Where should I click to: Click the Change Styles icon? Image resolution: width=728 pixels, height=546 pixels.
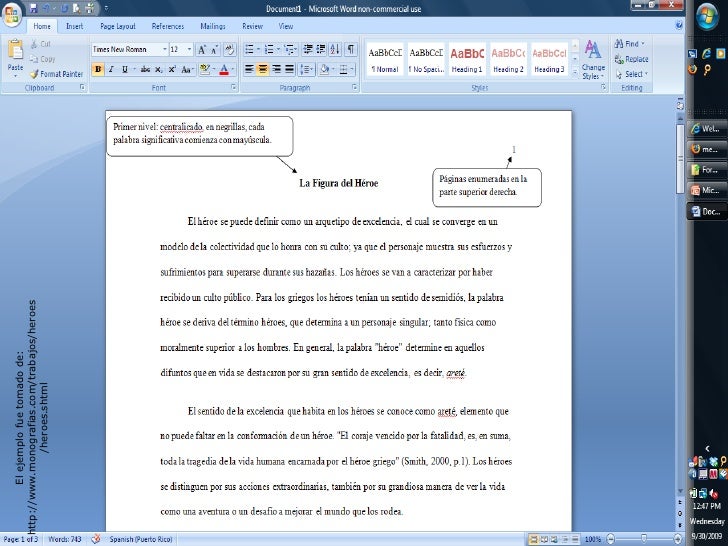pyautogui.click(x=593, y=55)
